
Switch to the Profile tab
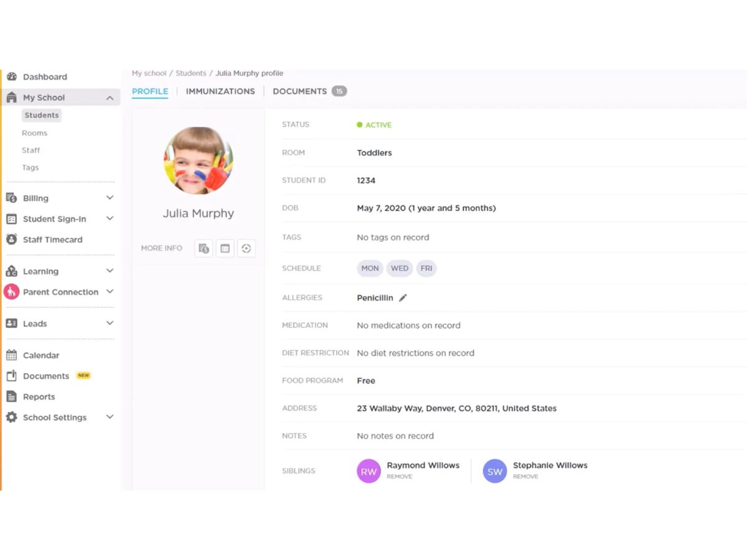tap(150, 91)
